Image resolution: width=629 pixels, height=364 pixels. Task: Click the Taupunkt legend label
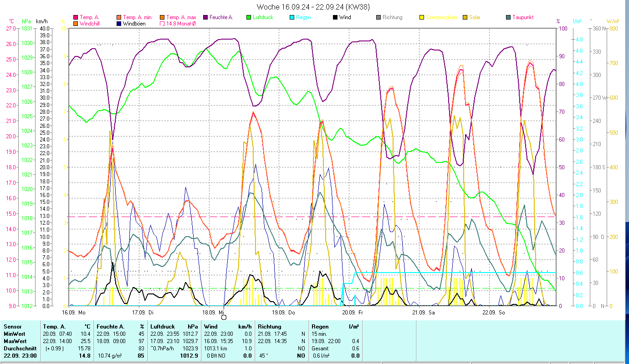click(x=523, y=17)
